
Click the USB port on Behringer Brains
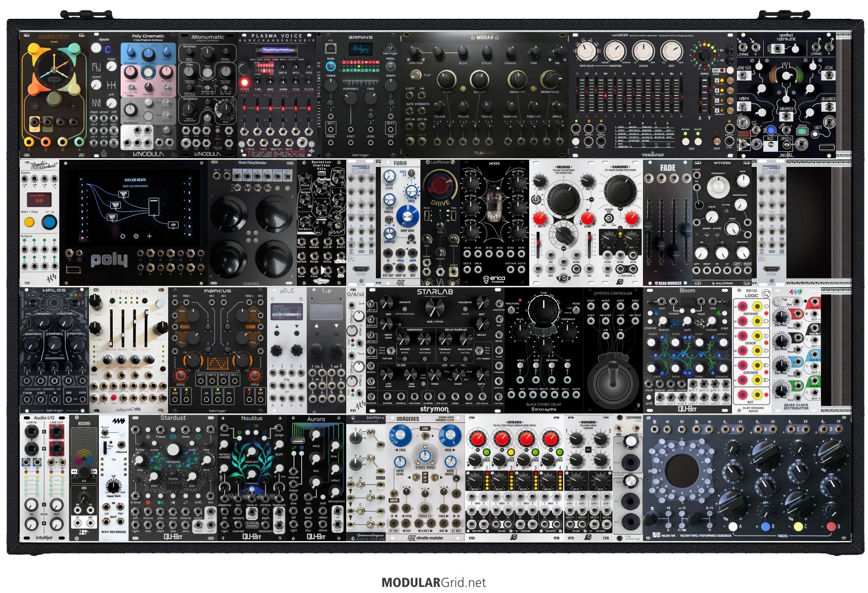pos(330,47)
